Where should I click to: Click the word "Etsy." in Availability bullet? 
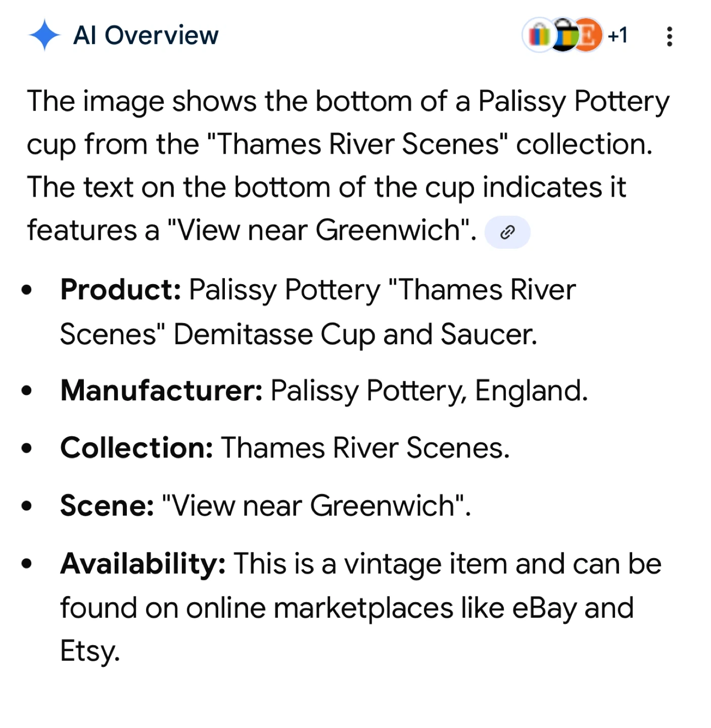(x=90, y=651)
